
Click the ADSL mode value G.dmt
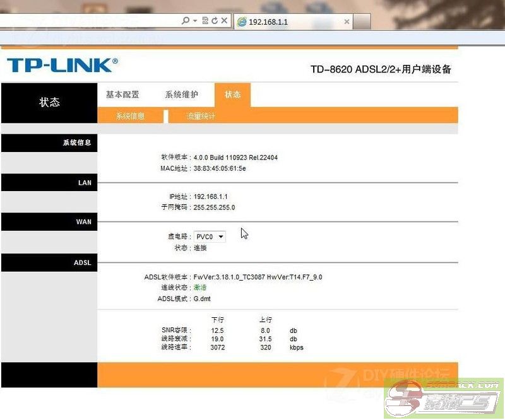click(x=202, y=299)
